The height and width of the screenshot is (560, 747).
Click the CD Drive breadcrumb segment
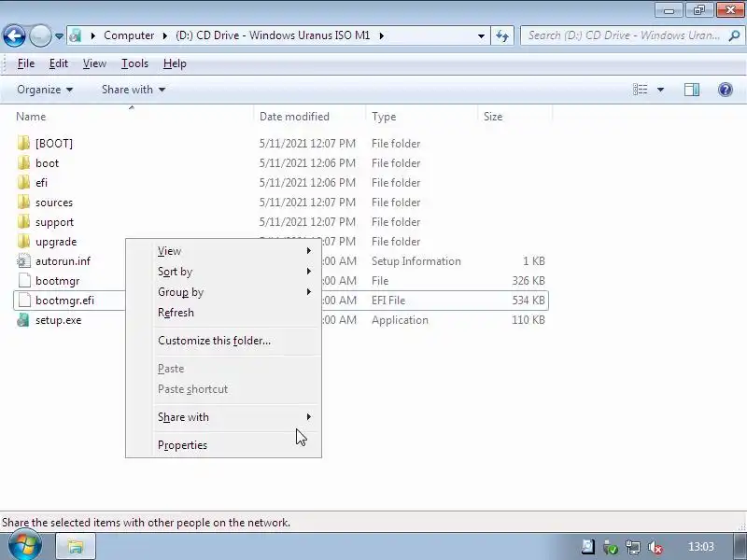click(x=273, y=35)
